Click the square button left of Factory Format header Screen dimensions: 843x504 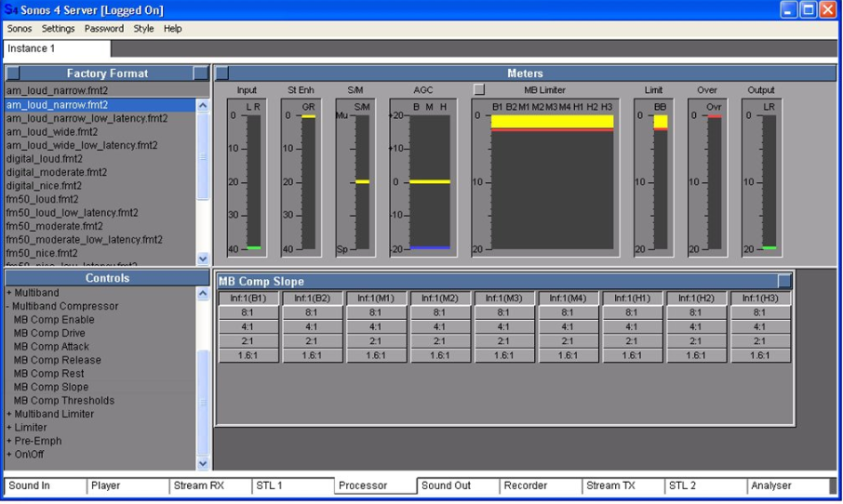(x=12, y=73)
